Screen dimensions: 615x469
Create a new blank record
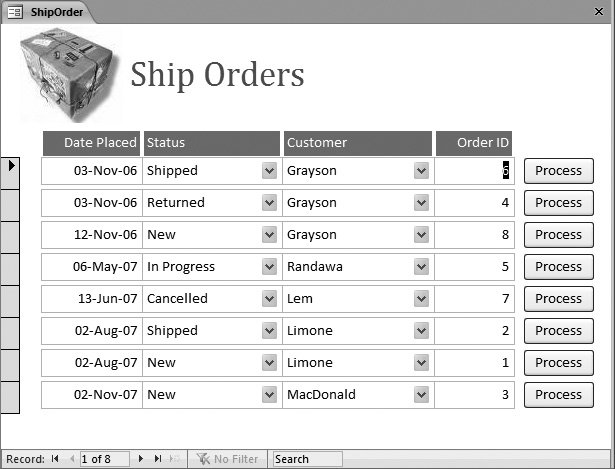click(x=173, y=459)
